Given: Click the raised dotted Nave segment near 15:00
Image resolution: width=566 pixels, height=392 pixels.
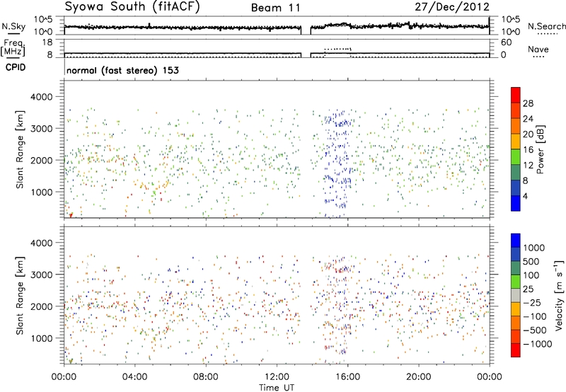Looking at the screenshot, I should (x=337, y=49).
